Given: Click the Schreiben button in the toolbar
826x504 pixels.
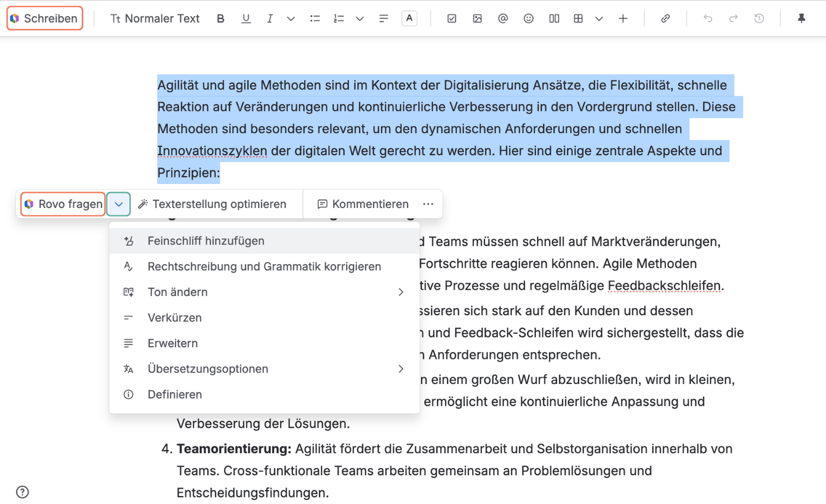Looking at the screenshot, I should pos(45,18).
